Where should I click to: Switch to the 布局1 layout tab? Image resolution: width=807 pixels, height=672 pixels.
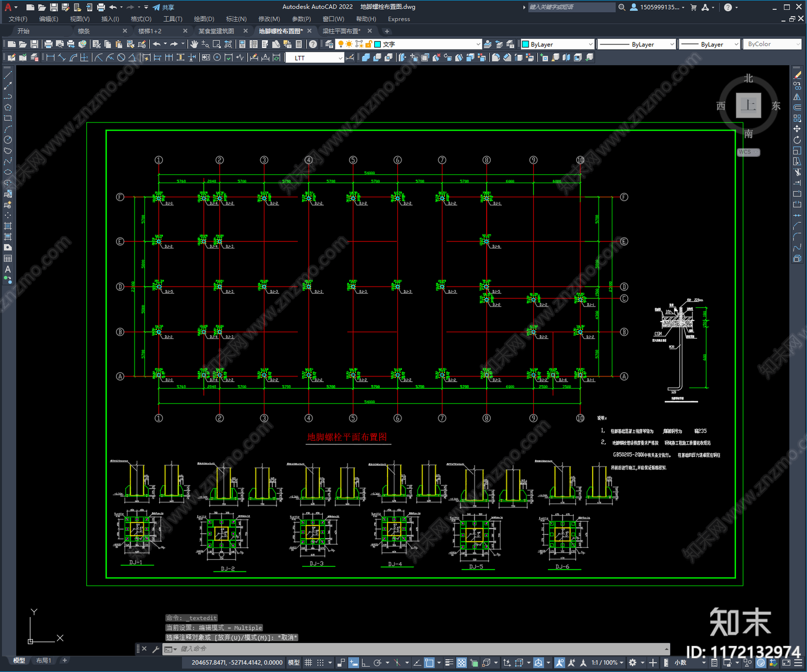pos(44,660)
